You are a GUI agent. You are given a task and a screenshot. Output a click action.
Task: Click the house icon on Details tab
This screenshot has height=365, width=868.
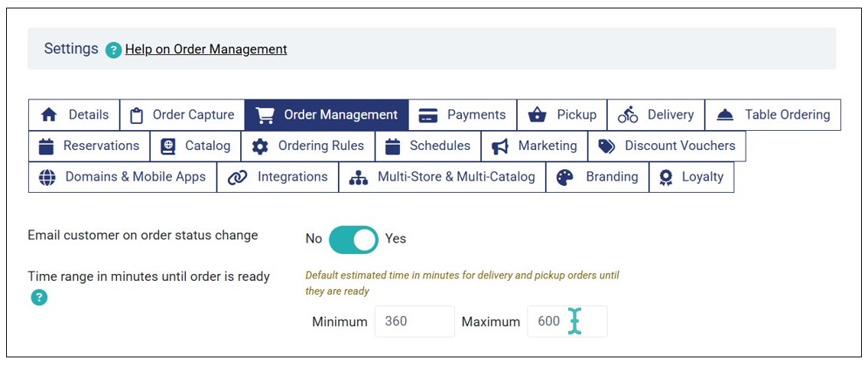point(49,116)
